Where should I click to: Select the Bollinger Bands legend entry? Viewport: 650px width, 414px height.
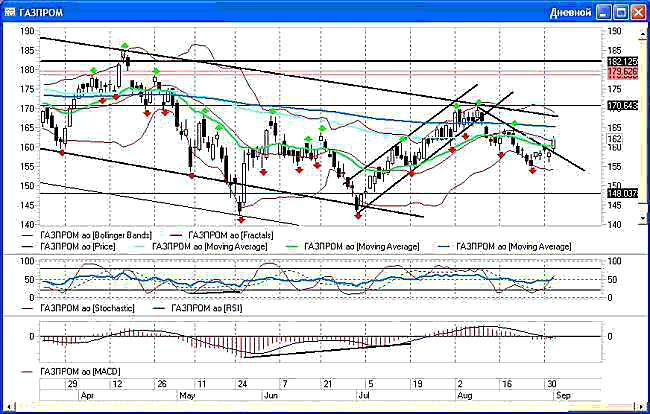[87, 235]
